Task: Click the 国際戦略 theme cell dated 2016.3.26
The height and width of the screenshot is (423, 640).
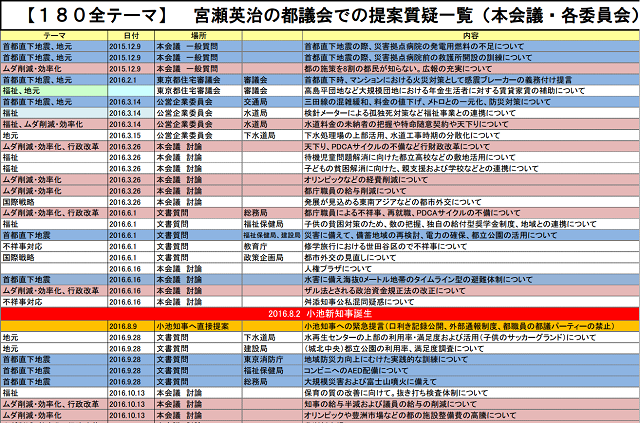Action: (54, 202)
